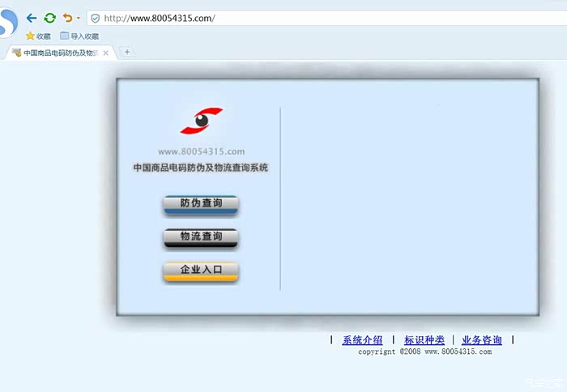
Task: Click the www.80054315.com text under logo
Action: [202, 151]
